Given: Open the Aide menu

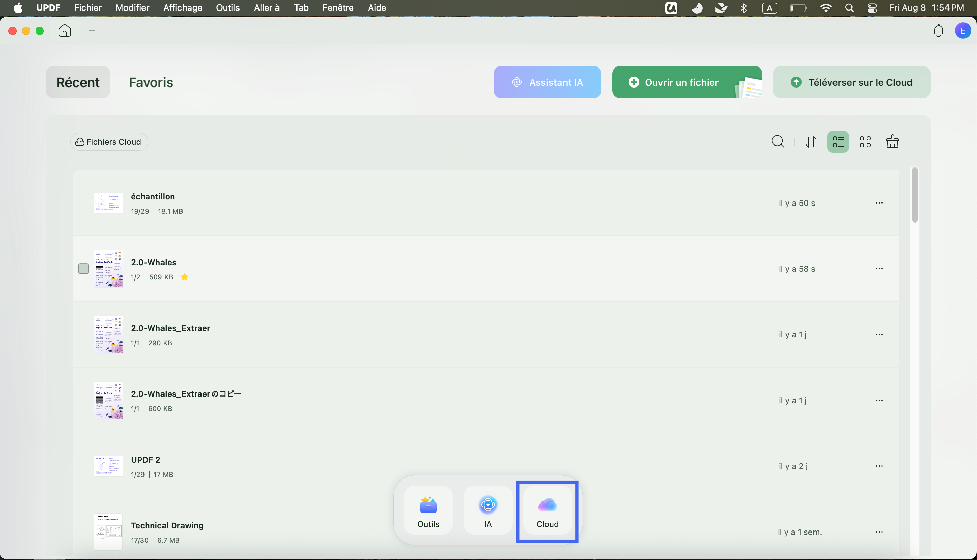Looking at the screenshot, I should (x=377, y=8).
